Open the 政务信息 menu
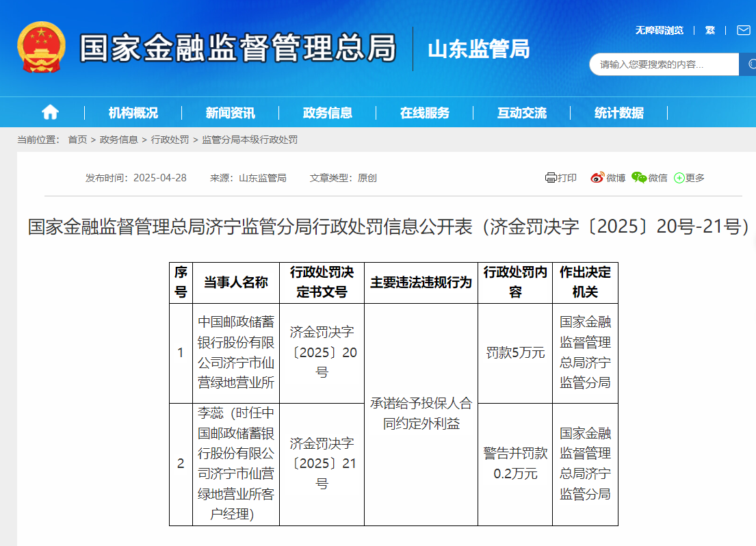This screenshot has height=546, width=756. (x=328, y=113)
